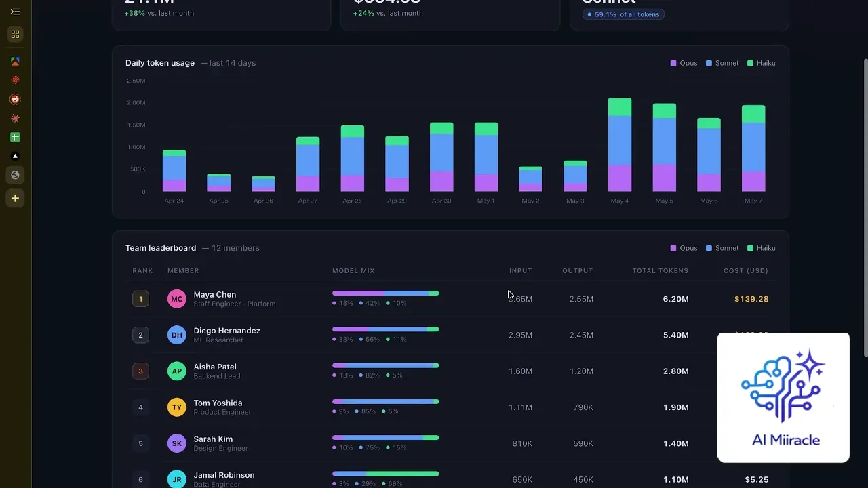Viewport: 868px width, 488px height.
Task: Click Aisha Patel's AP avatar
Action: pos(177,371)
